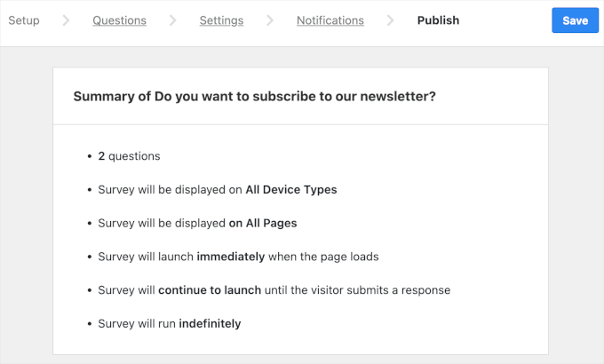
Task: Click the bullet beside "Survey will run indefinitely"
Action: click(x=90, y=324)
